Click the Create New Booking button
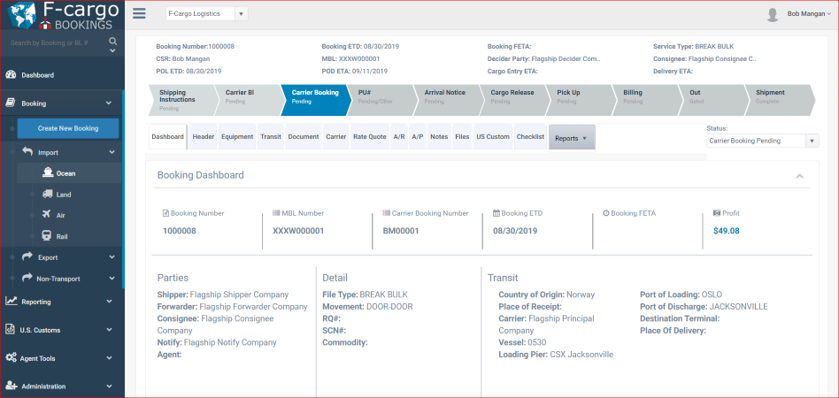The width and height of the screenshot is (839, 398). point(68,128)
